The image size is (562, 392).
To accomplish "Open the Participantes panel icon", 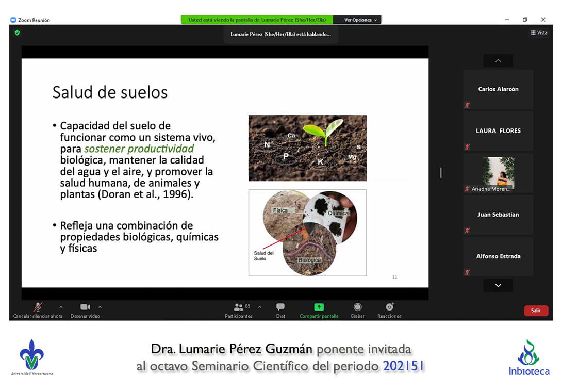I will coord(239,307).
